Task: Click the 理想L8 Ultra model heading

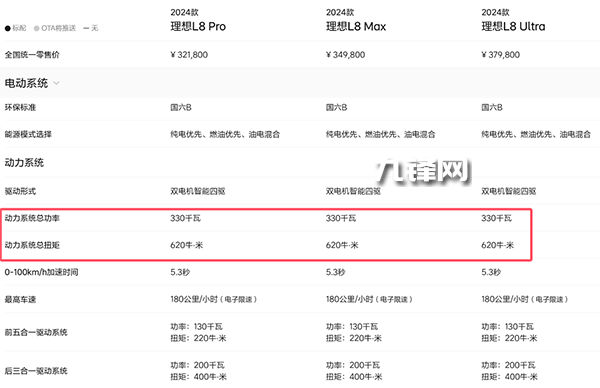Action: (x=513, y=26)
